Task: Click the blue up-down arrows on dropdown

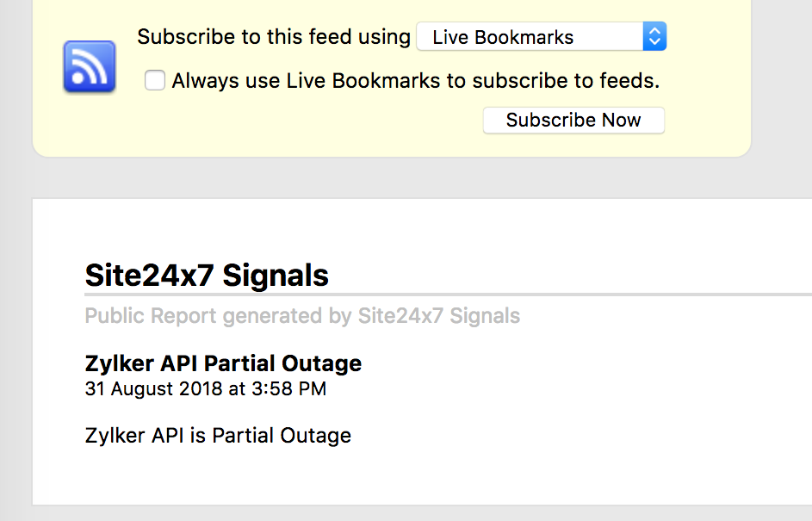Action: (x=654, y=37)
